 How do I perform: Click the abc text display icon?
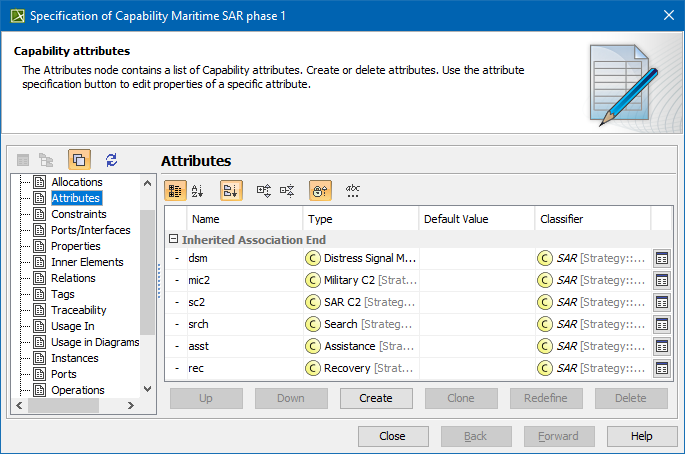click(353, 190)
